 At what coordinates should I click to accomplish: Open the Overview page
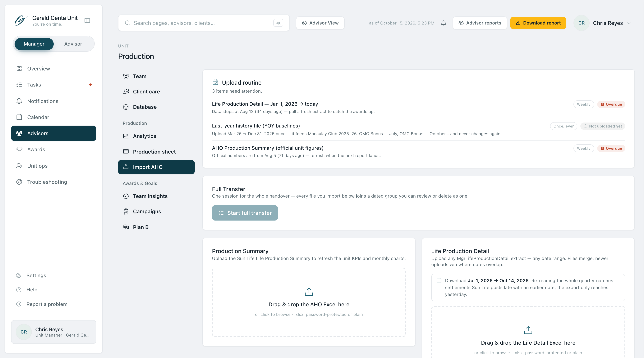[x=53, y=68]
